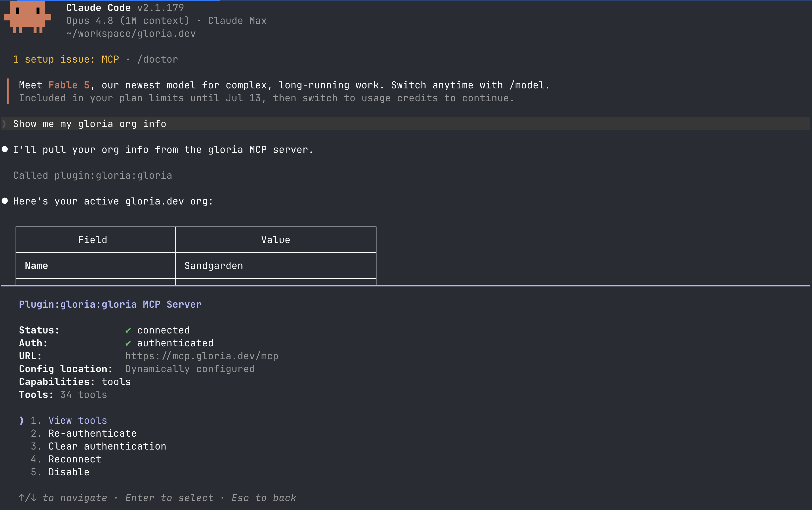This screenshot has height=510, width=812.
Task: Choose the Reconnect option
Action: tap(75, 459)
